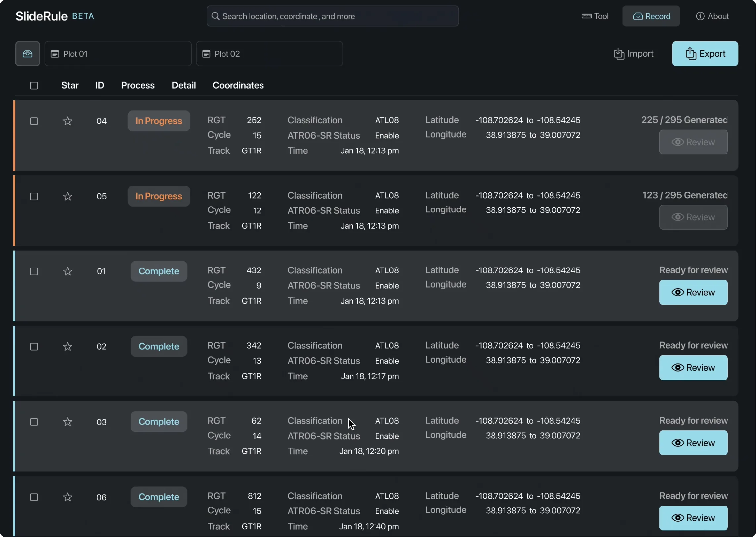Star record 05
756x537 pixels.
[68, 196]
